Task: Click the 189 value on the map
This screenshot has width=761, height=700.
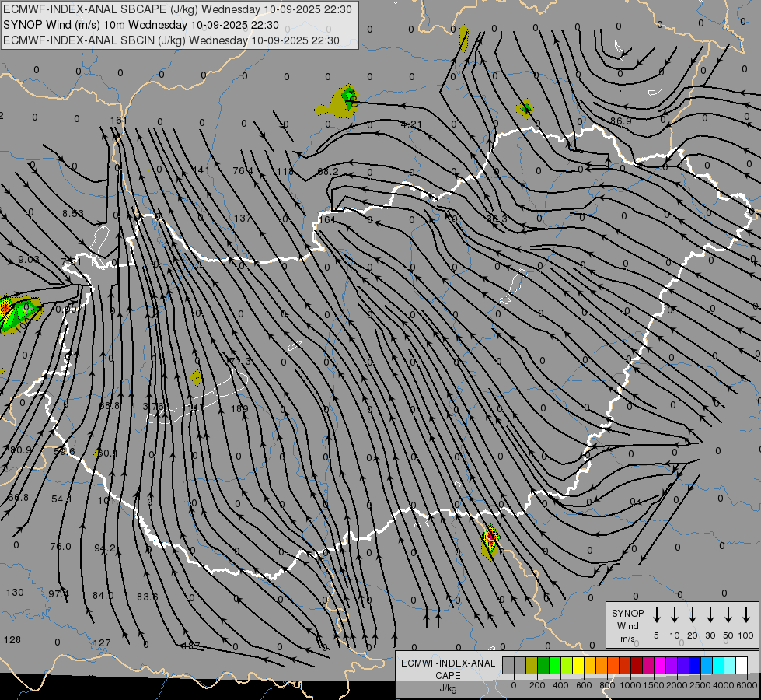Action: [239, 408]
